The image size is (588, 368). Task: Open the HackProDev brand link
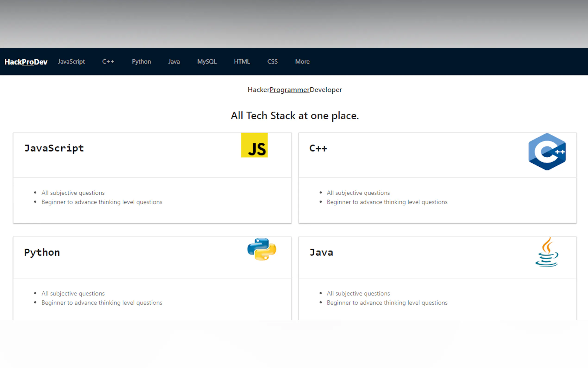coord(26,62)
